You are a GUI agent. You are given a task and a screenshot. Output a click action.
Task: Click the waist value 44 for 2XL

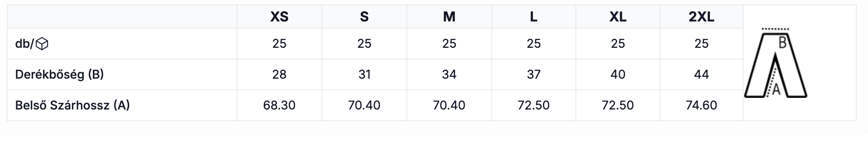pyautogui.click(x=702, y=75)
